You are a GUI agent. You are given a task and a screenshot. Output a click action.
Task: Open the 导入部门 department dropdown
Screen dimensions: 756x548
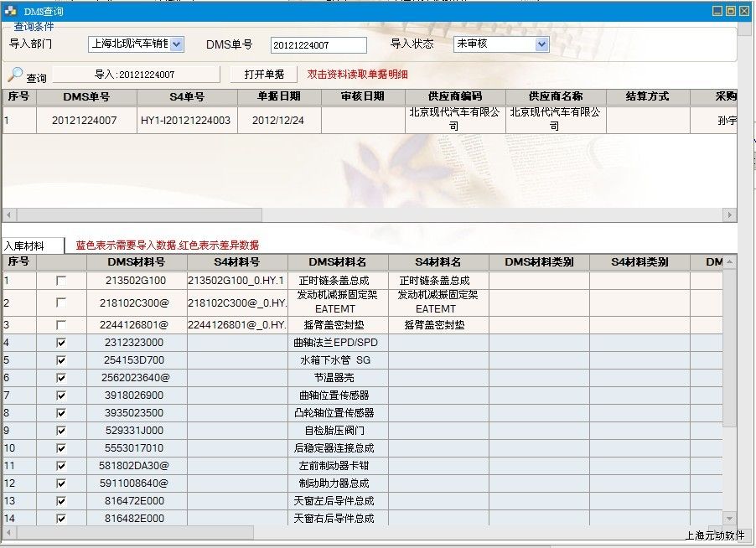pos(177,44)
